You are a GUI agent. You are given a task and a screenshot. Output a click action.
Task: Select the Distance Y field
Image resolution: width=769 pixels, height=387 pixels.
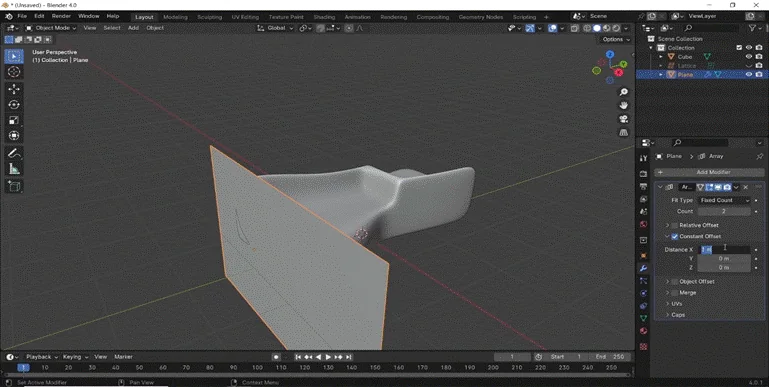[724, 258]
